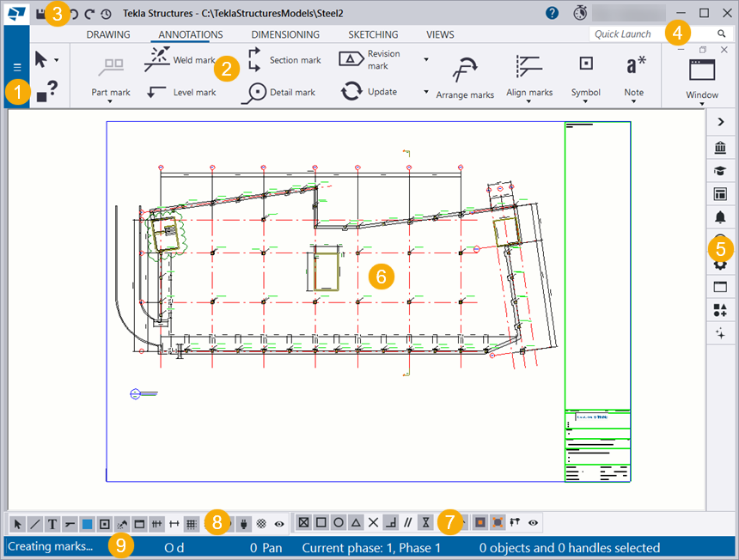Open the notifications bell in side pane

click(x=720, y=218)
